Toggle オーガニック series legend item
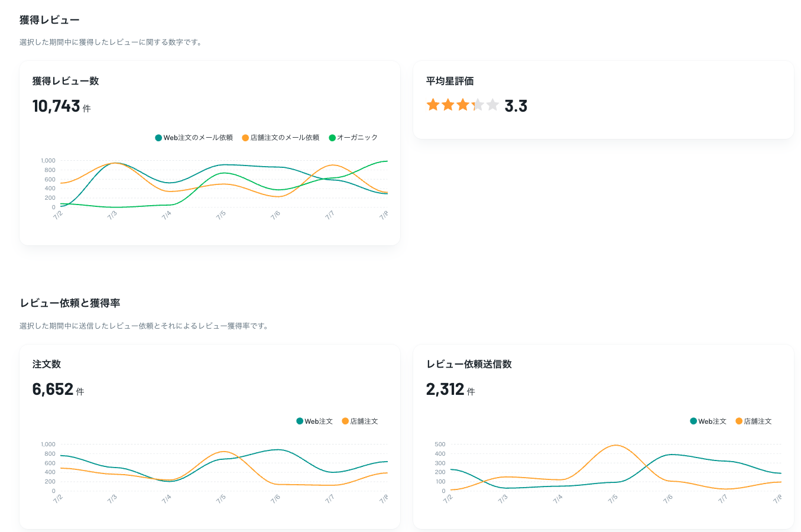This screenshot has width=801, height=532. tap(354, 138)
